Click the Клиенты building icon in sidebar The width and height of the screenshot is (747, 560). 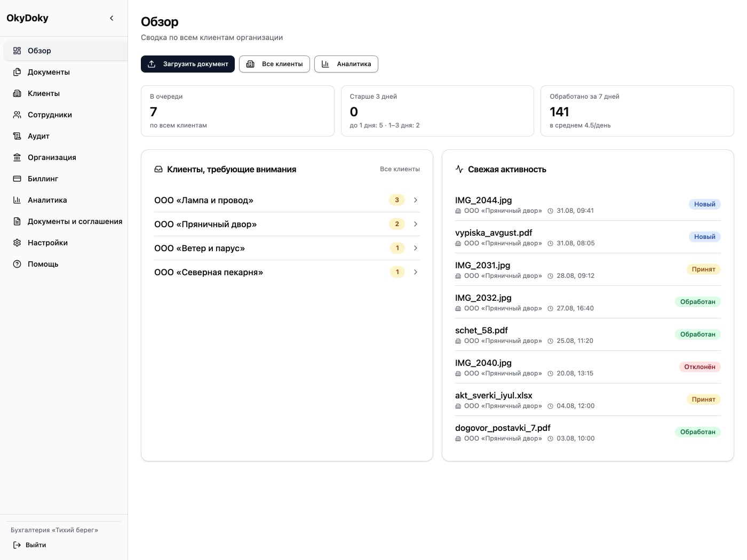[x=17, y=93]
